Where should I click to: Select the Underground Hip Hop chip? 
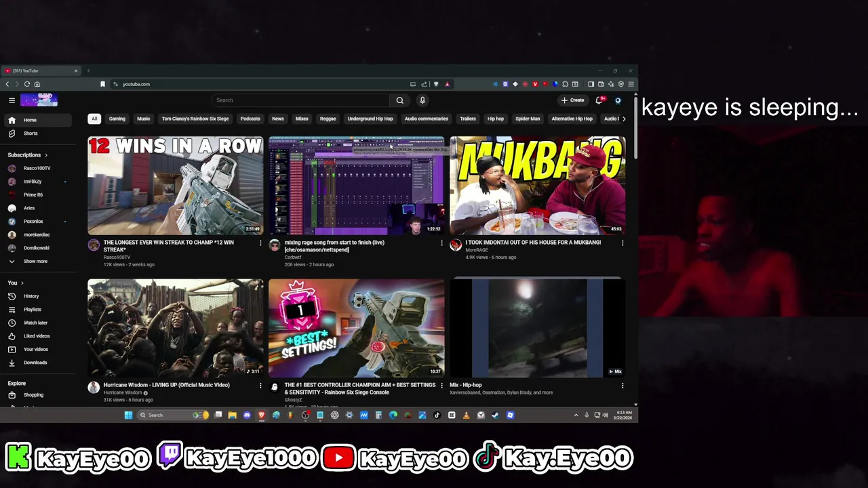[x=370, y=119]
